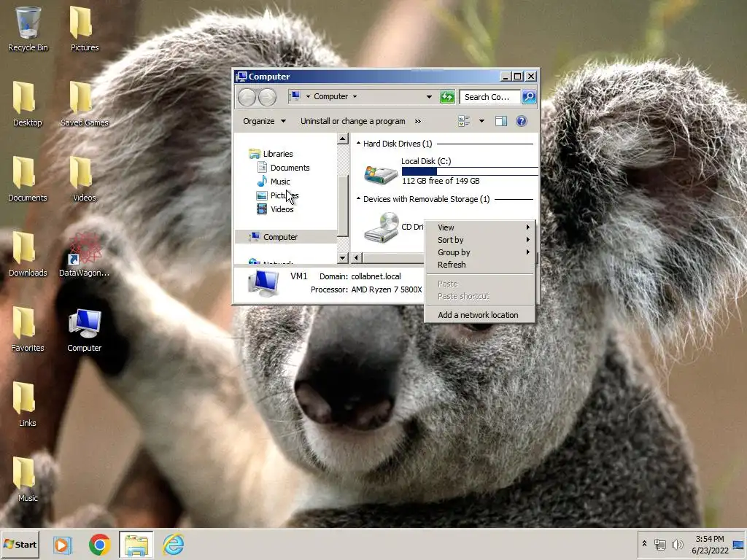Screen dimensions: 747x560
Task: Choose Refresh from the context menu
Action: 480,265
